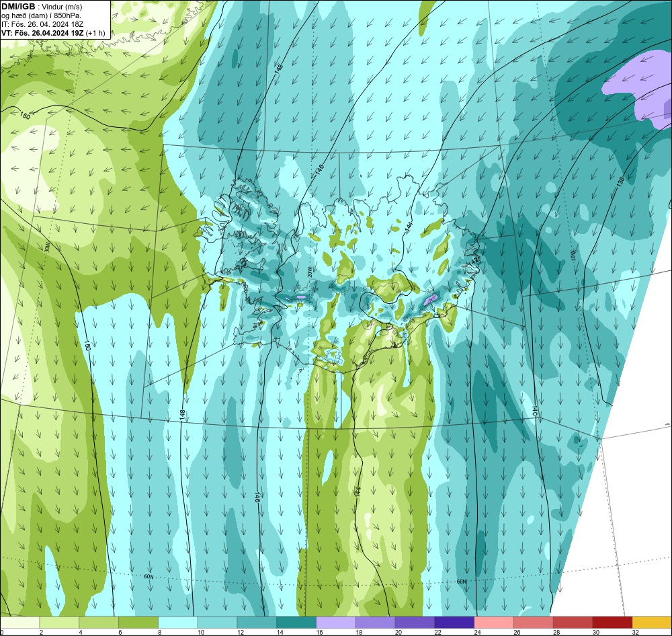
Task: Select the 'og hæð (dam) í 850hPa.' line
Action: pos(42,15)
